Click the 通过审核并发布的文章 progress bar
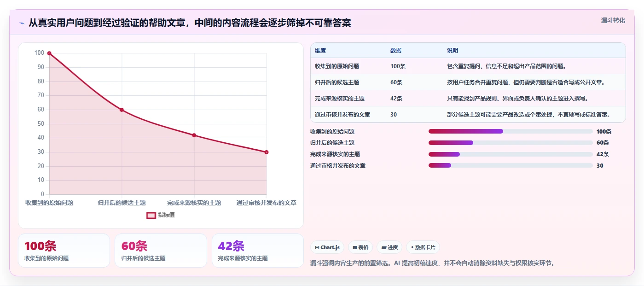This screenshot has width=644, height=286. [511, 166]
